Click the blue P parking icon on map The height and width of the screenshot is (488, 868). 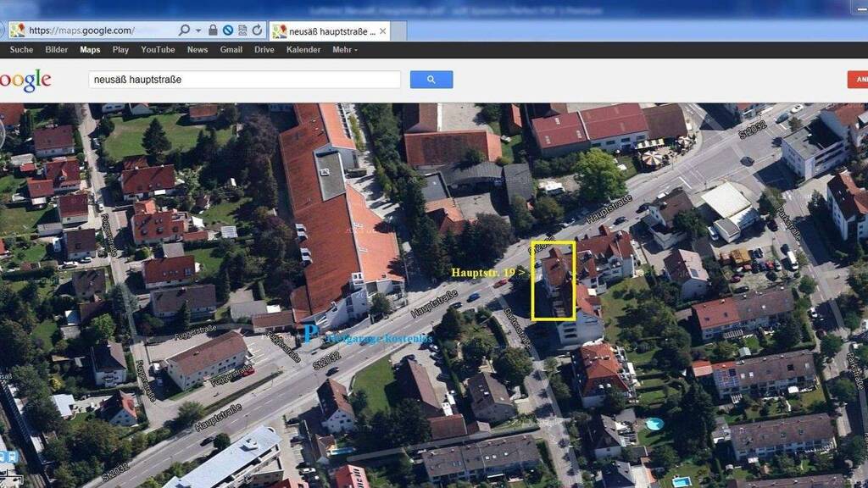pos(311,334)
